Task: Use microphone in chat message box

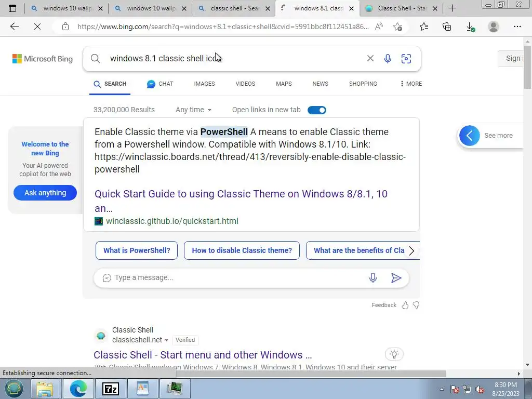Action: tap(373, 278)
